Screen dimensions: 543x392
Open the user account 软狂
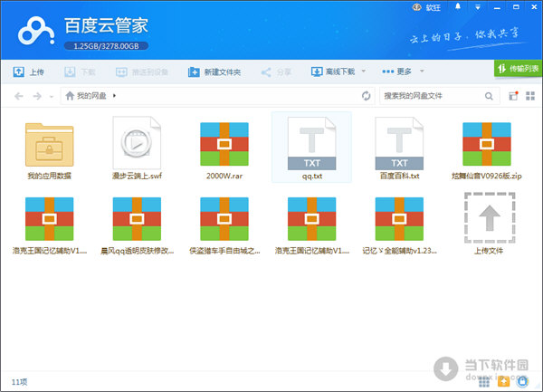[x=426, y=7]
